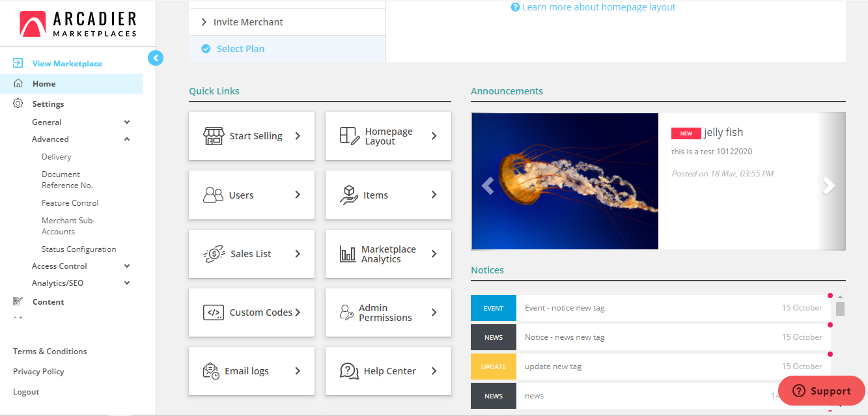The height and width of the screenshot is (416, 868).
Task: Click the Settings gear icon in sidebar
Action: point(18,104)
